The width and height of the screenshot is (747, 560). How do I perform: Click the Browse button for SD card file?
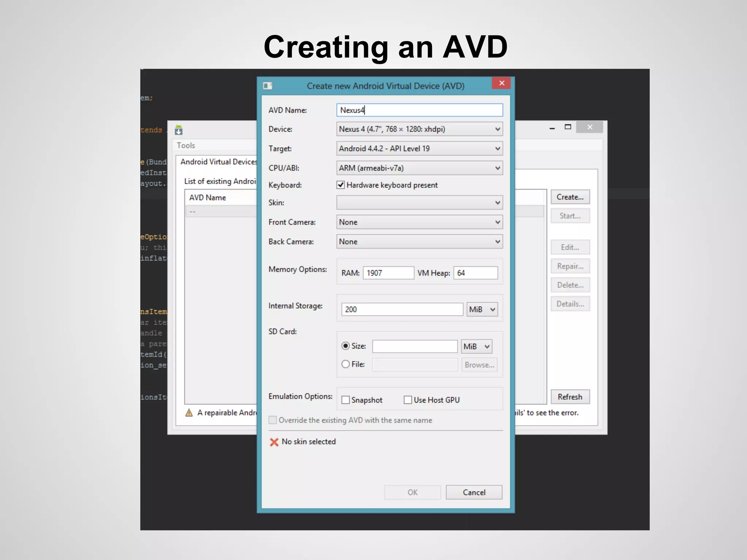(x=479, y=365)
